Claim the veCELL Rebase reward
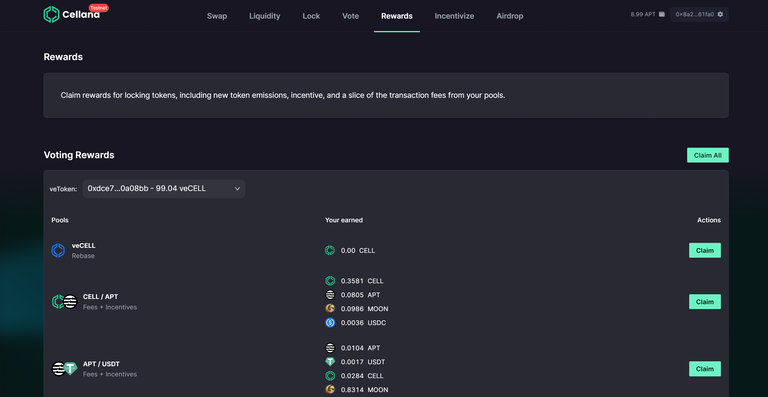Screen dimensions: 768x397 [x=705, y=251]
